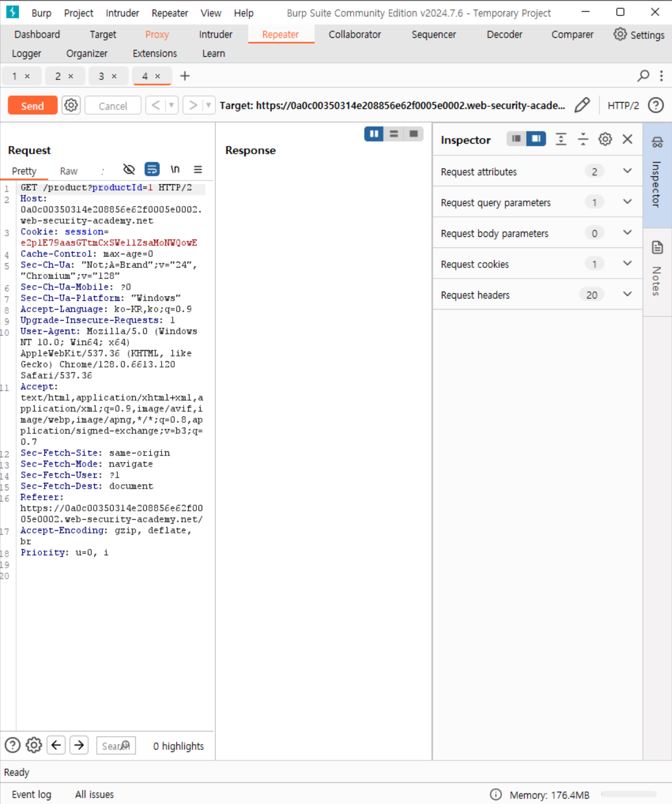Click the GET /product request line
Viewport: 672px width, 804px height.
pos(106,187)
